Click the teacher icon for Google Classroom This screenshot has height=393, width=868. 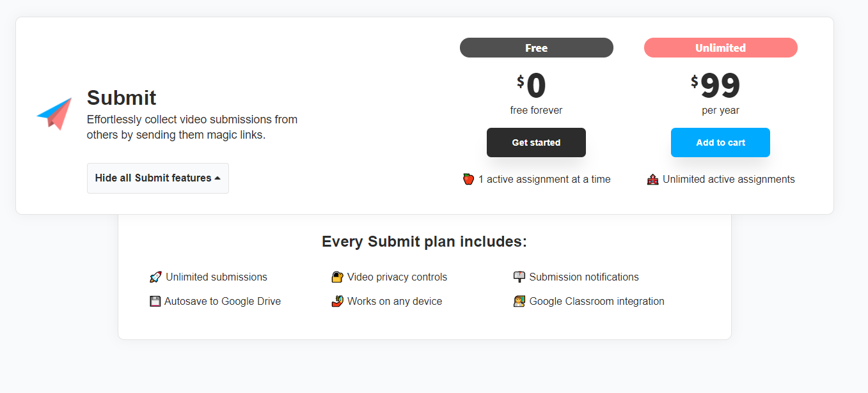tap(519, 301)
